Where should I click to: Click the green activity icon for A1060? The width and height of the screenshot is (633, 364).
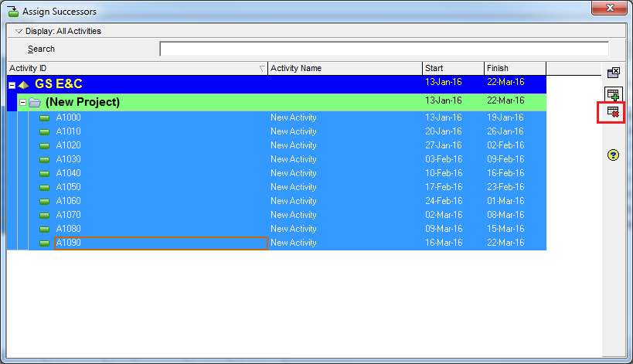(x=44, y=202)
